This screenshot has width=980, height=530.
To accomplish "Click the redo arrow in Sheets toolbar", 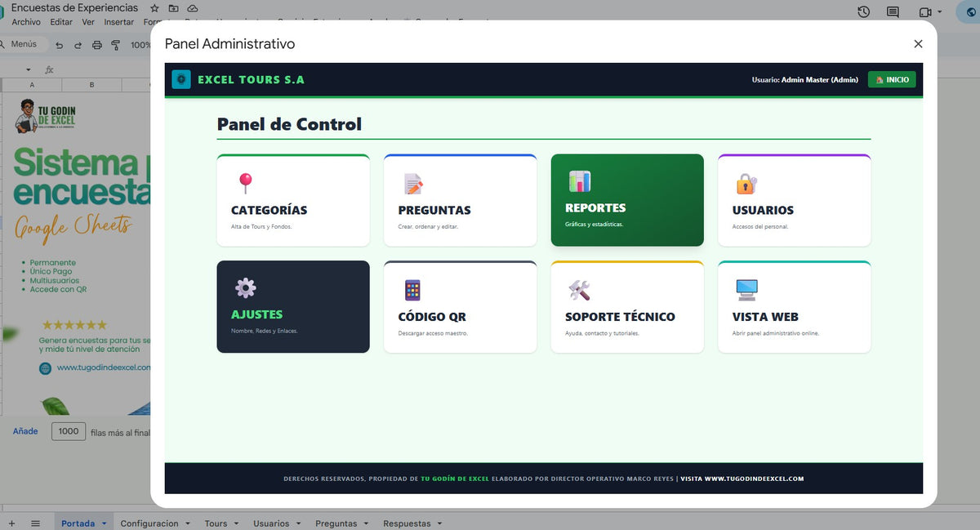I will (x=78, y=45).
